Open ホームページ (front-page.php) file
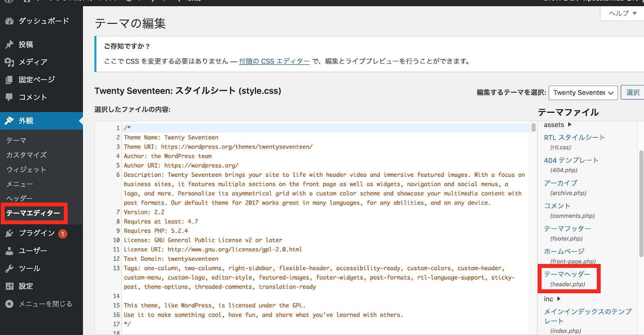 click(564, 251)
